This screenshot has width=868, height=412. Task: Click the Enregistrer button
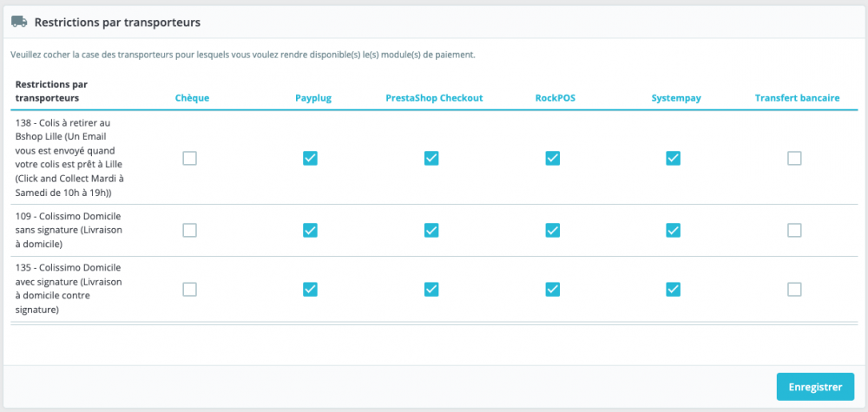click(x=814, y=387)
